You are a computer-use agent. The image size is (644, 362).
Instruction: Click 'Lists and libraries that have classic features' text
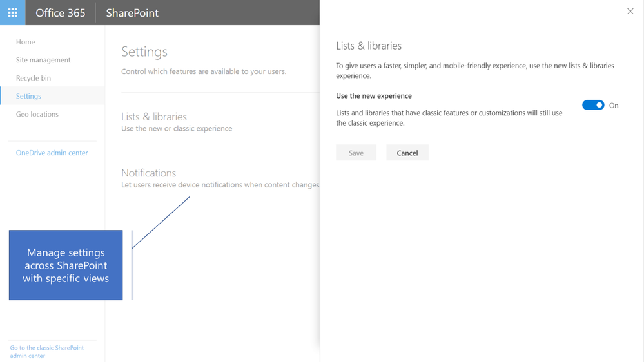pyautogui.click(x=449, y=118)
